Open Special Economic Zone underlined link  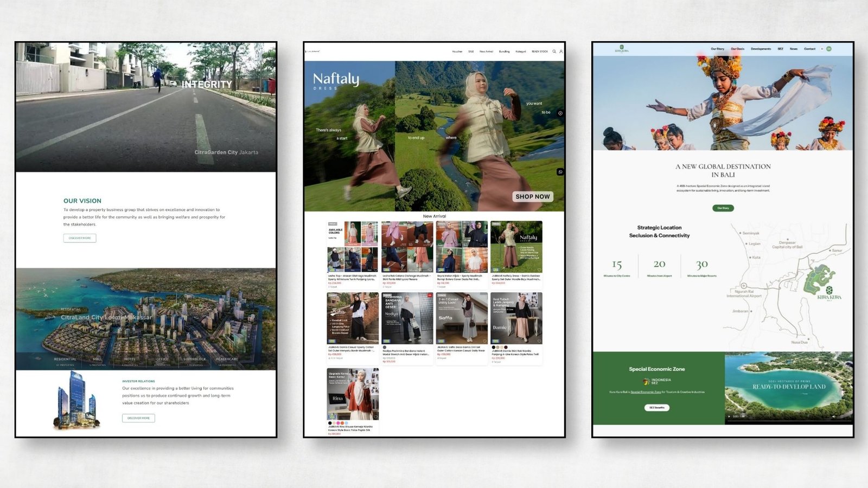[x=646, y=392]
